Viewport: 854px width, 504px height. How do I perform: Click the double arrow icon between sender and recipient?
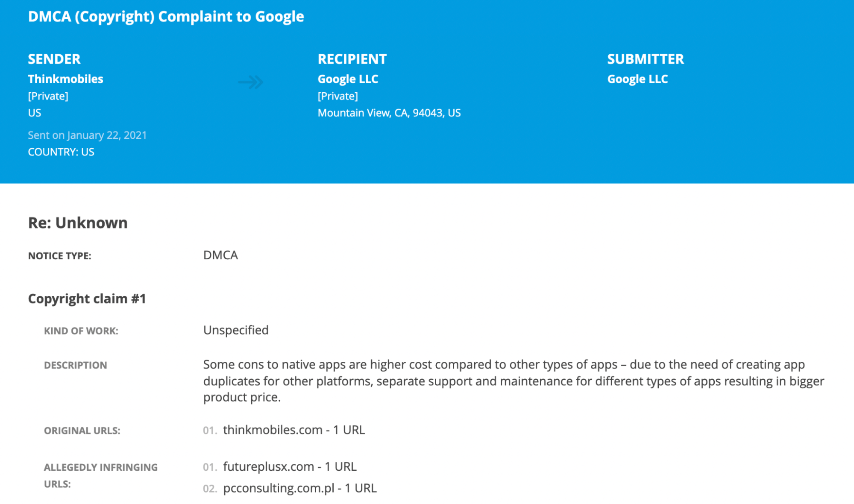(251, 82)
